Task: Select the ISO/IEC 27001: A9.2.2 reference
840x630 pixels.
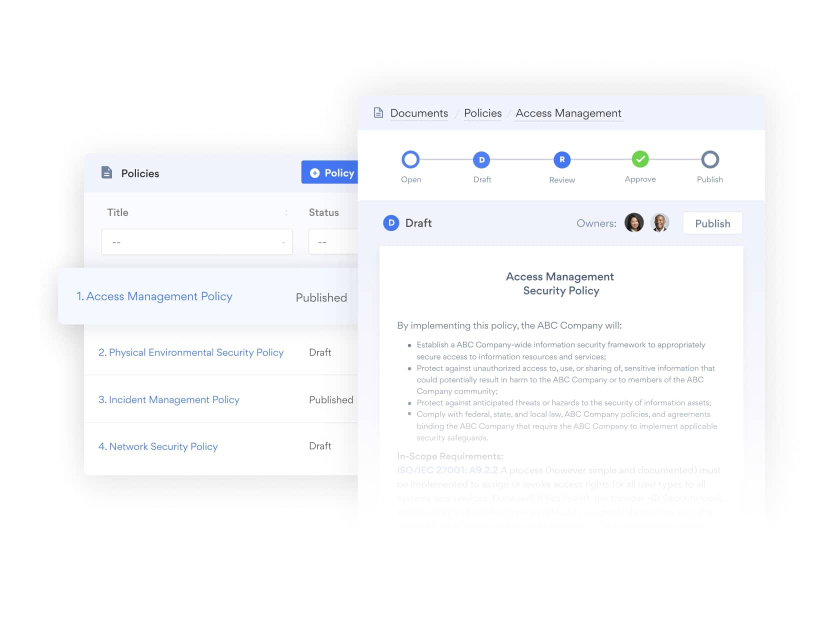Action: 447,470
